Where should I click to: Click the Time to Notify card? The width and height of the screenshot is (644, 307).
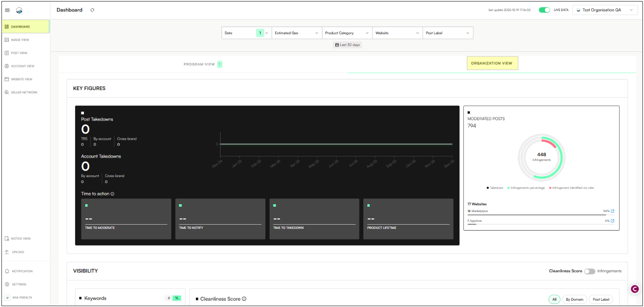click(220, 219)
